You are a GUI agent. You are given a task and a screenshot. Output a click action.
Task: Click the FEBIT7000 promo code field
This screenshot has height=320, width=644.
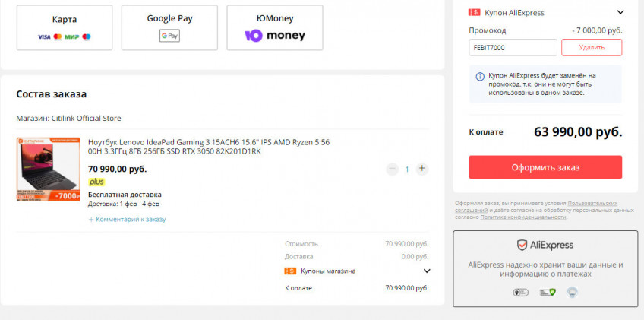513,47
